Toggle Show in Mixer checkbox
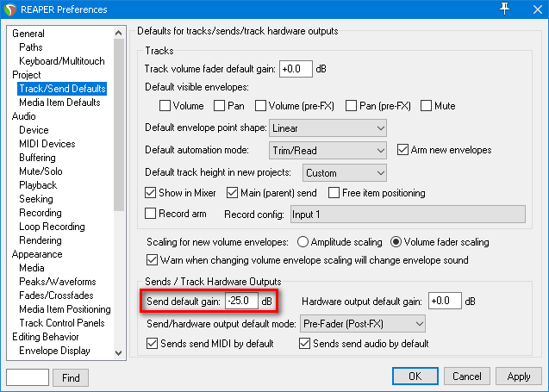 point(151,193)
